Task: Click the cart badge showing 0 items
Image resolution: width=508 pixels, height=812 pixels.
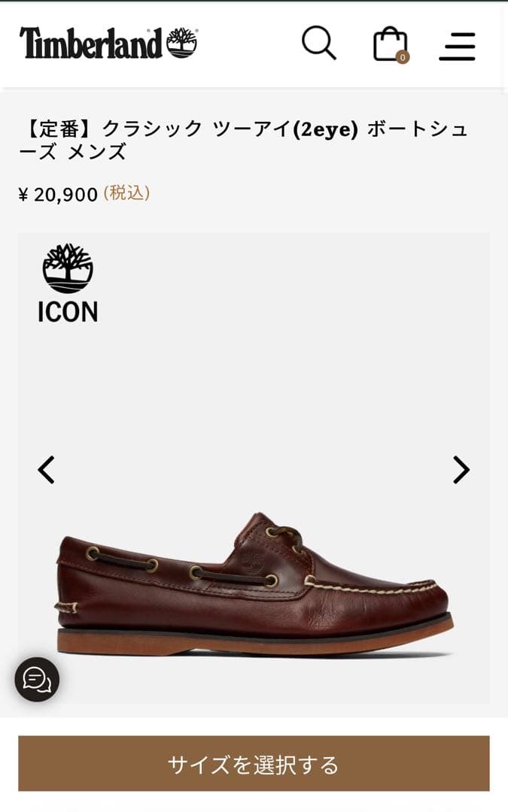Action: pyautogui.click(x=403, y=56)
